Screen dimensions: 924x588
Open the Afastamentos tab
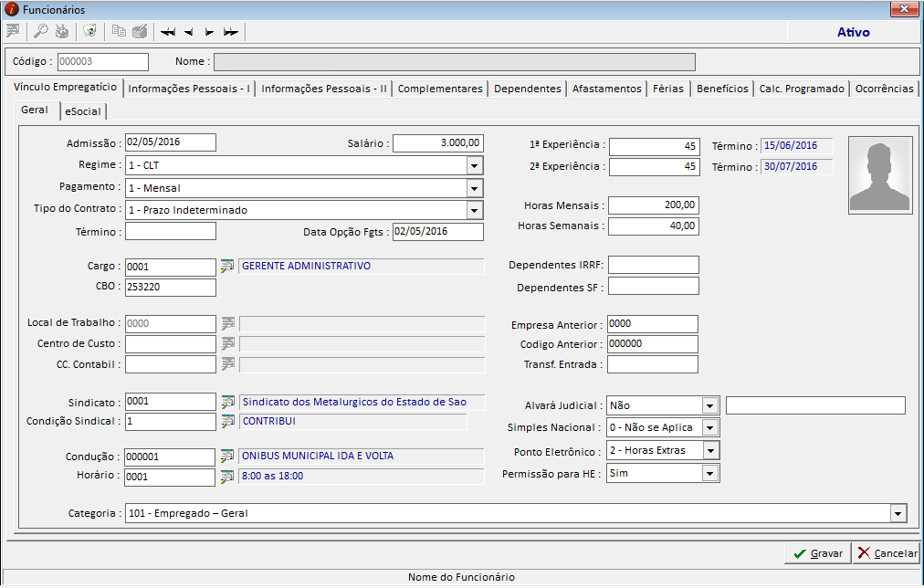point(607,89)
